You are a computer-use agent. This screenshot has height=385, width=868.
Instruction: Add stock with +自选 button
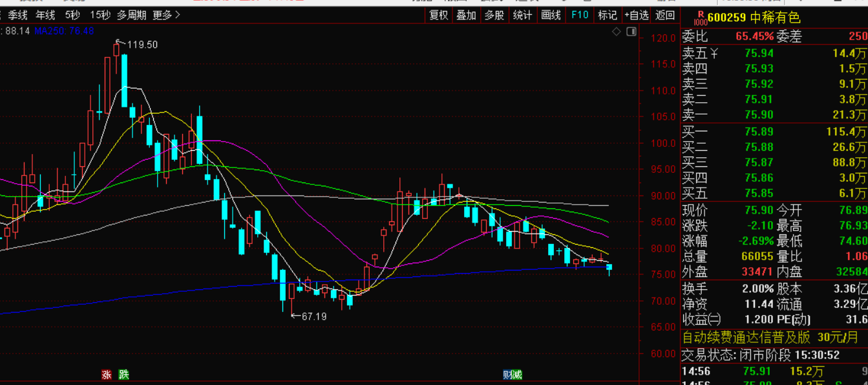(x=637, y=15)
